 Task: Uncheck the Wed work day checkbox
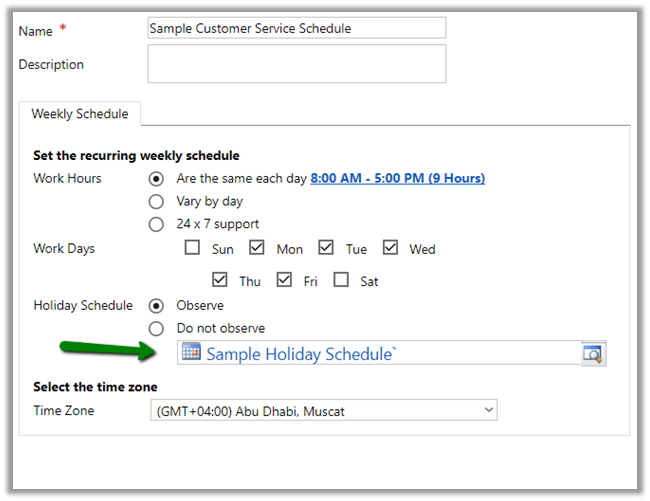[390, 248]
